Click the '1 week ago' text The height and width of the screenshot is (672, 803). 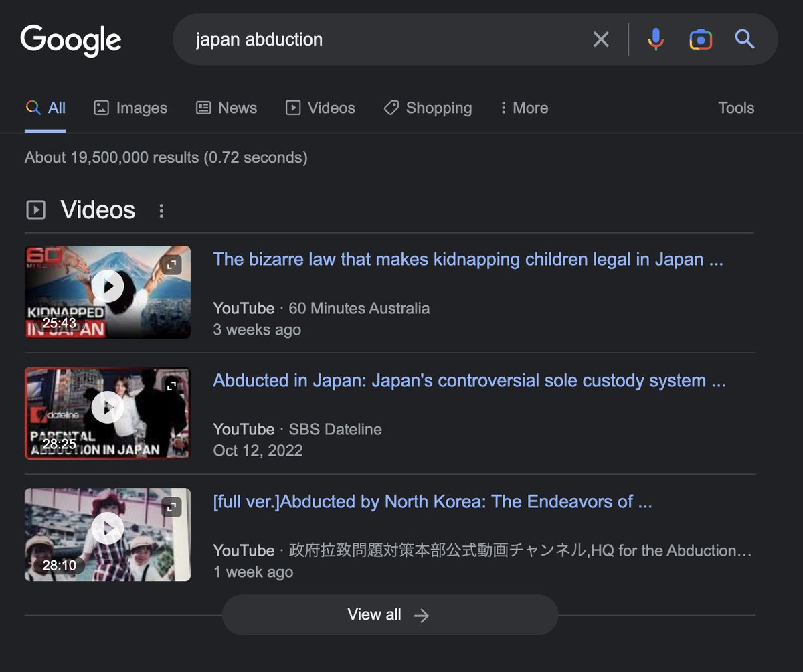coord(253,572)
